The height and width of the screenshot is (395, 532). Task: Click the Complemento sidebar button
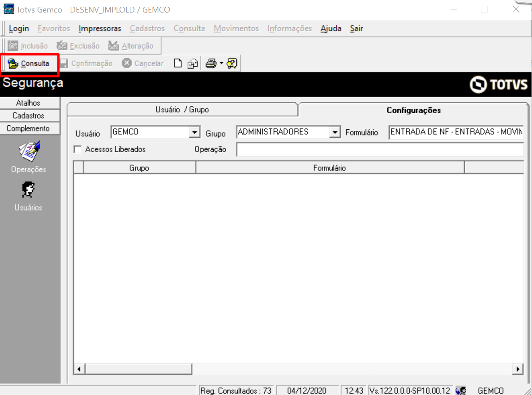pyautogui.click(x=30, y=128)
